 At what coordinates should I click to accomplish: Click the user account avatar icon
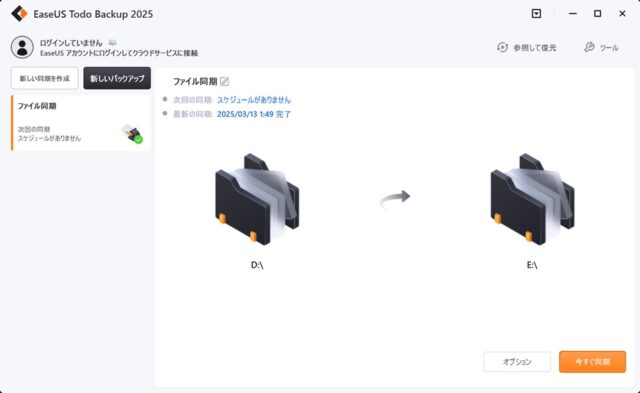22,47
